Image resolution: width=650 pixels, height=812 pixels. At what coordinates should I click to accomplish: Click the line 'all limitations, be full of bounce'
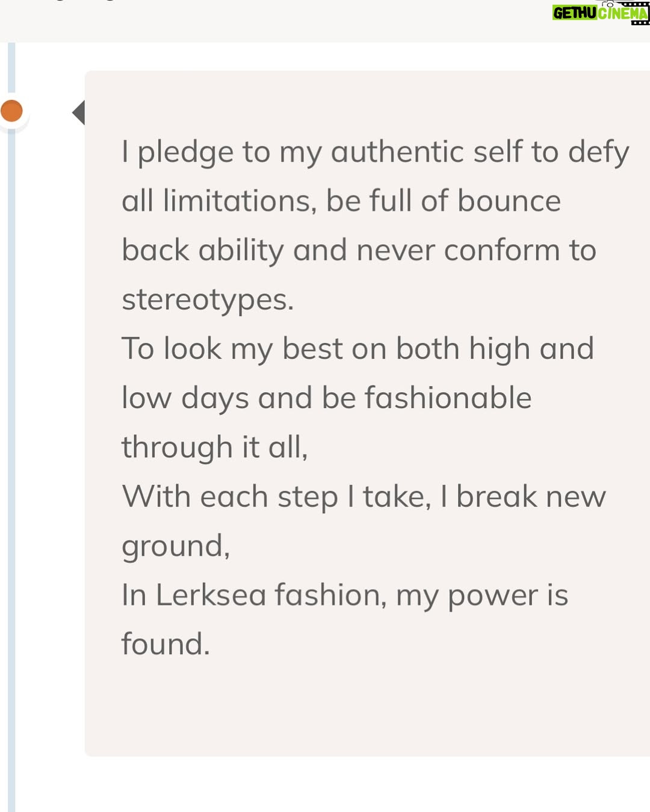[x=341, y=201]
